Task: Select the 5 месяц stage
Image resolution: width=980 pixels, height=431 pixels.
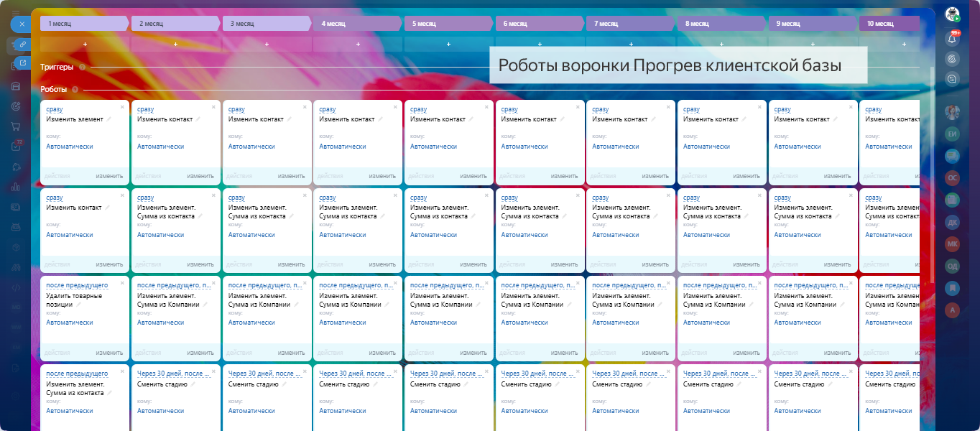Action: click(449, 24)
